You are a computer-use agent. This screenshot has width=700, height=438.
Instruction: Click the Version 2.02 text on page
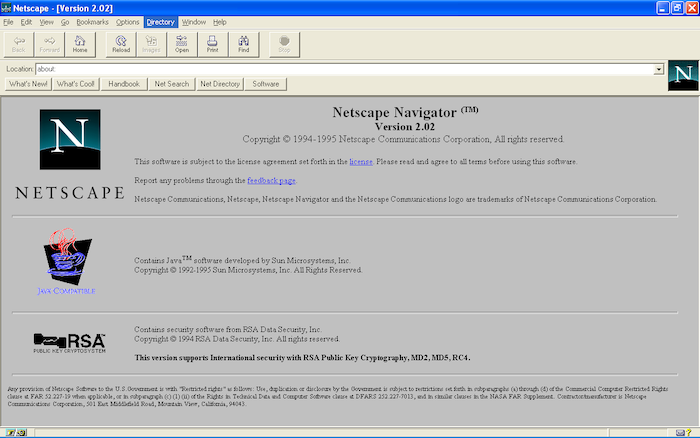(405, 127)
